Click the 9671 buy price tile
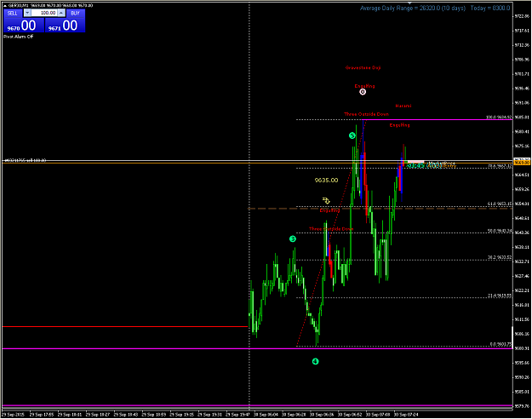 click(65, 26)
